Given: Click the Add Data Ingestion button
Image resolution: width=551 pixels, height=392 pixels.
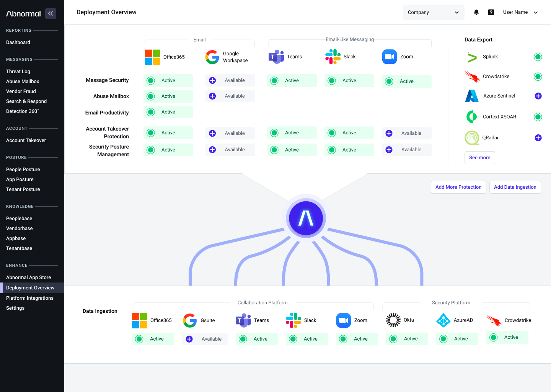Looking at the screenshot, I should pos(515,187).
